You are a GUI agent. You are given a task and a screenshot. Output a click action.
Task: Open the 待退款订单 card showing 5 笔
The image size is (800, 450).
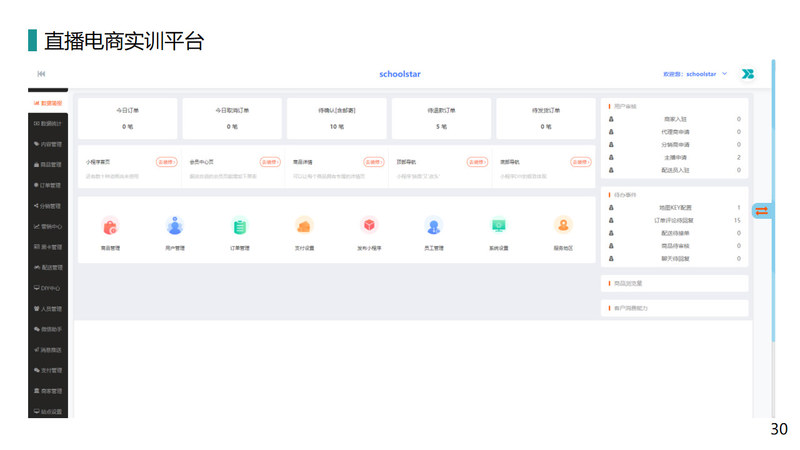[441, 118]
